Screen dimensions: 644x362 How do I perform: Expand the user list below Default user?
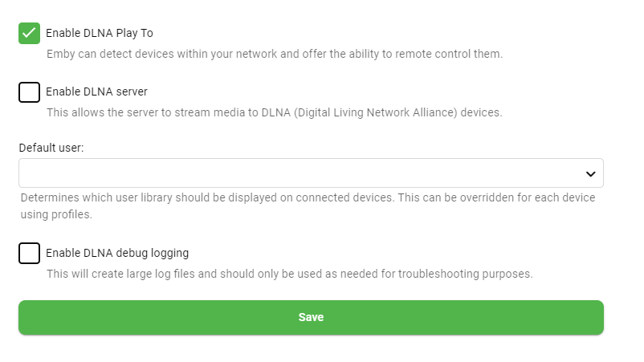[311, 173]
